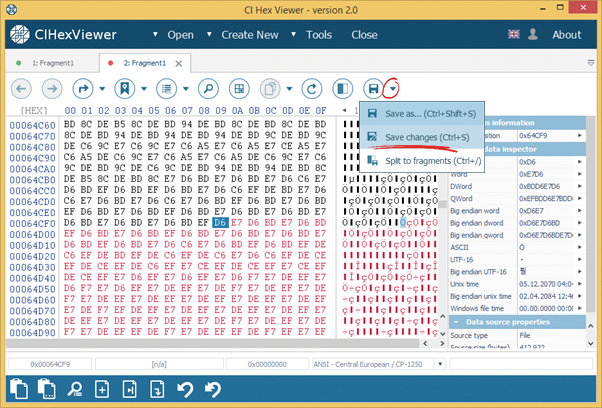Click the [n/a] status field
Image resolution: width=602 pixels, height=408 pixels.
(x=159, y=364)
